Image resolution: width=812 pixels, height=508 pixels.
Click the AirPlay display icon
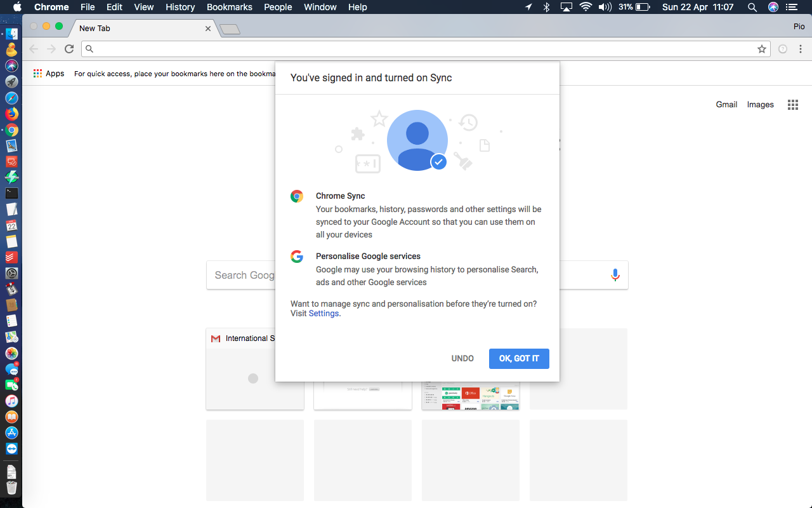coord(566,7)
